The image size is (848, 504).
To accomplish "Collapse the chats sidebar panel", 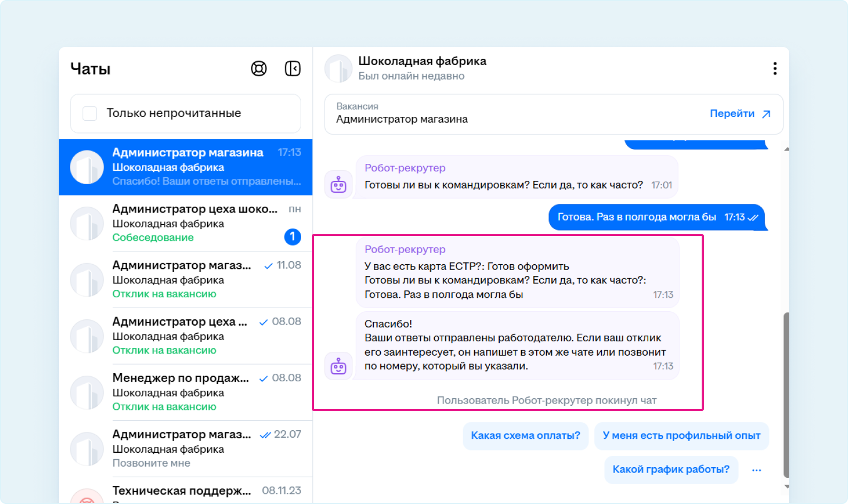I will click(293, 69).
